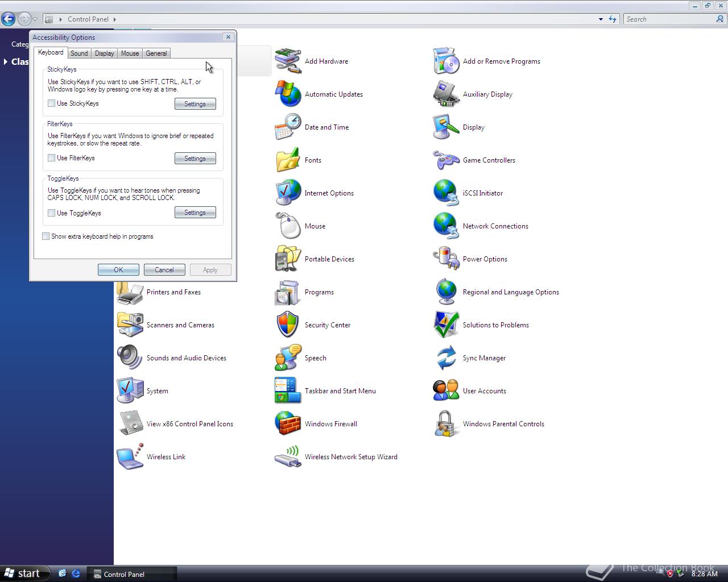The image size is (728, 582).
Task: Open Wireless Network Setup Wizard icon
Action: coord(288,457)
